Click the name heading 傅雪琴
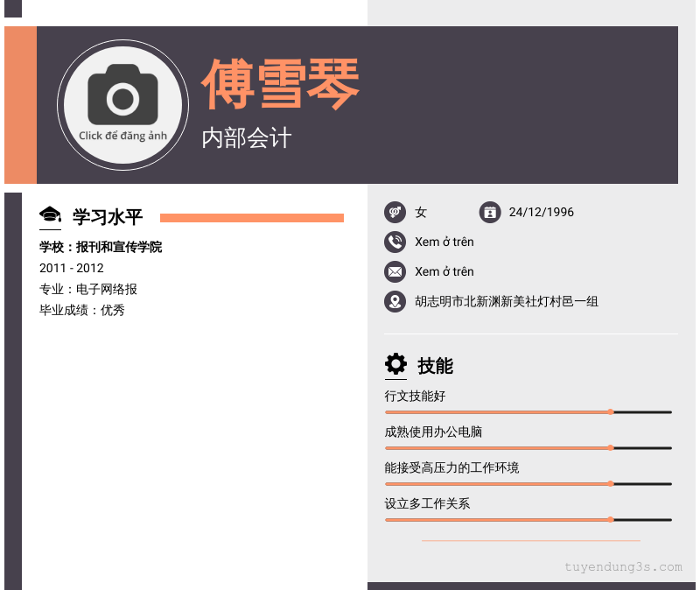This screenshot has height=590, width=700. tap(280, 84)
